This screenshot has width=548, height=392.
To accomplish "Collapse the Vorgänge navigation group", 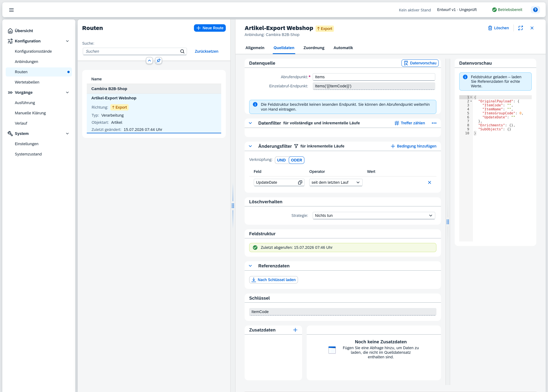I will 67,93.
